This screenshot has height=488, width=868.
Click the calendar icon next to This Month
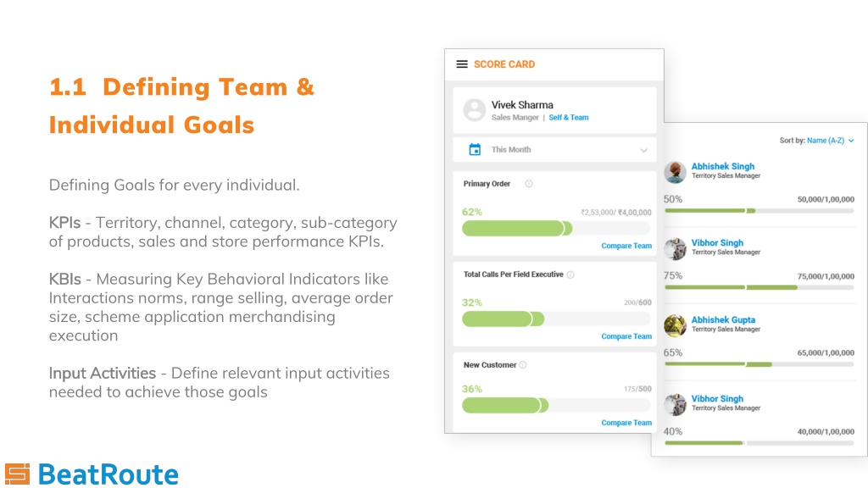click(x=475, y=149)
